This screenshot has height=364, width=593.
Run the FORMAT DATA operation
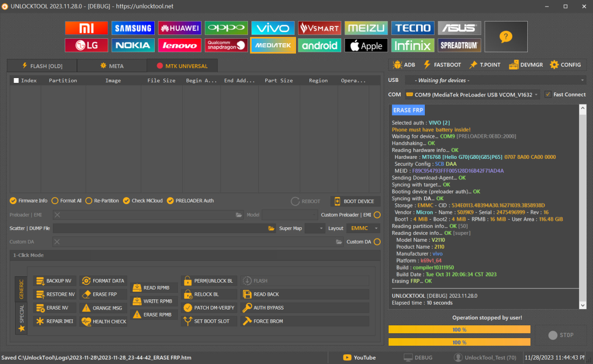(103, 281)
